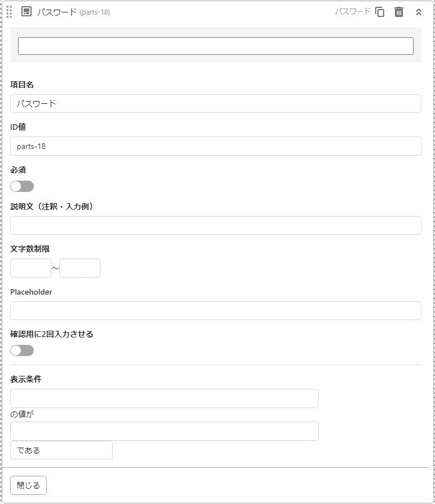The image size is (435, 504).
Task: Click the password part type icon
Action: (26, 12)
